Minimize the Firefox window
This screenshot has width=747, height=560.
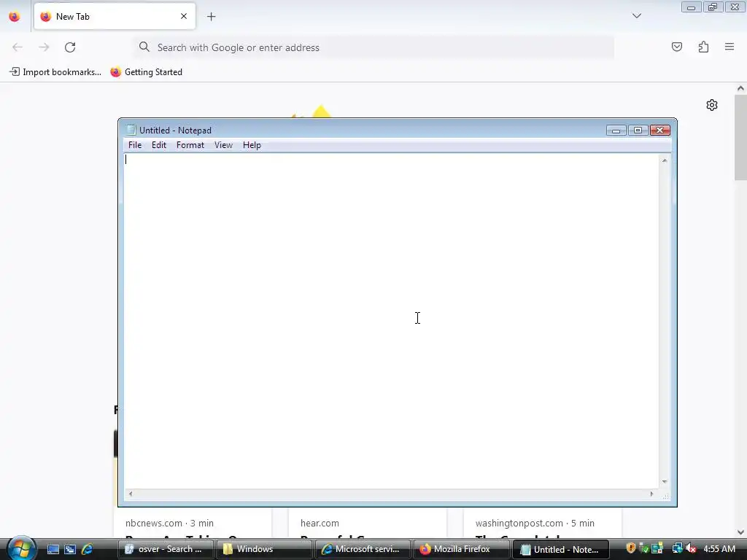coord(691,7)
